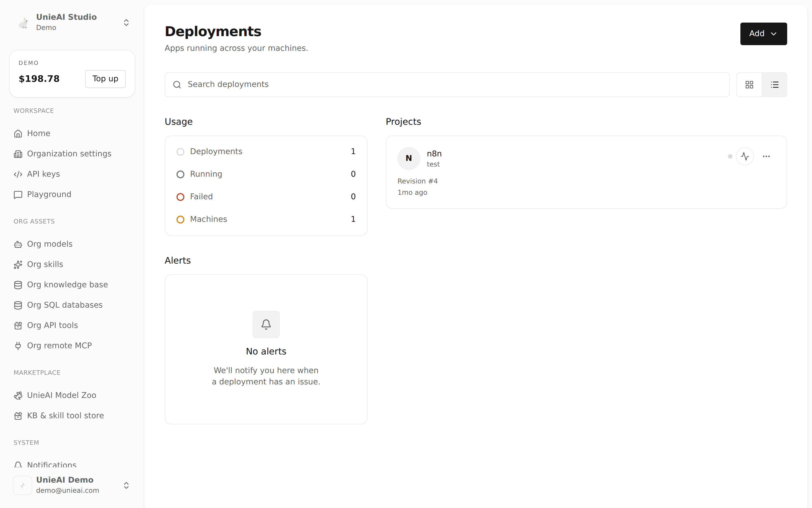Screen dimensions: 812x508
Task: Click the Running usage row label
Action: click(x=206, y=174)
